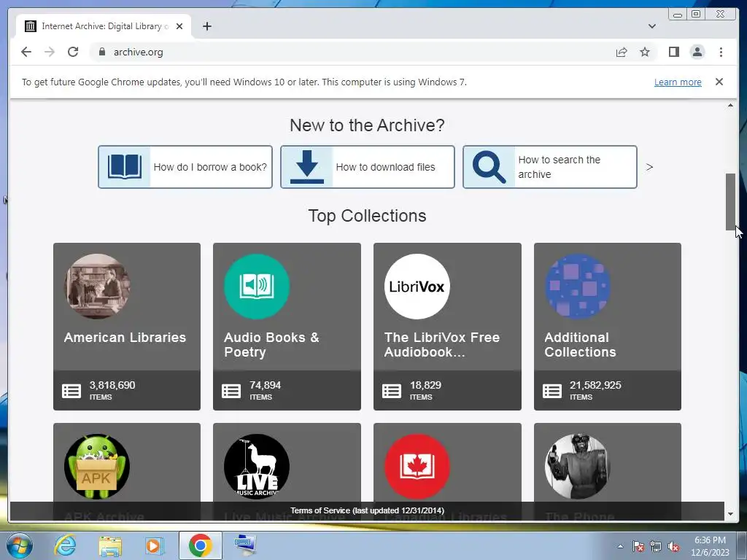
Task: Click the page scrollbar thumb
Action: point(730,202)
